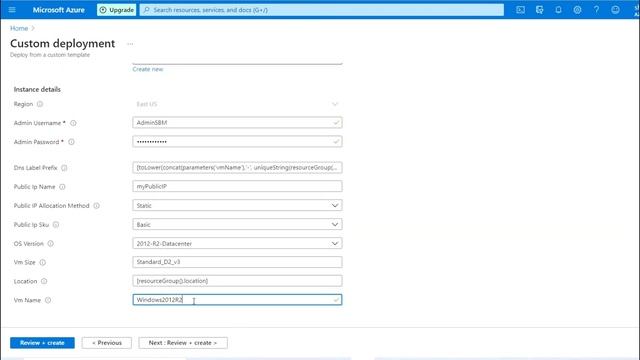
Task: Click the Custom deployment title
Action: [x=62, y=43]
